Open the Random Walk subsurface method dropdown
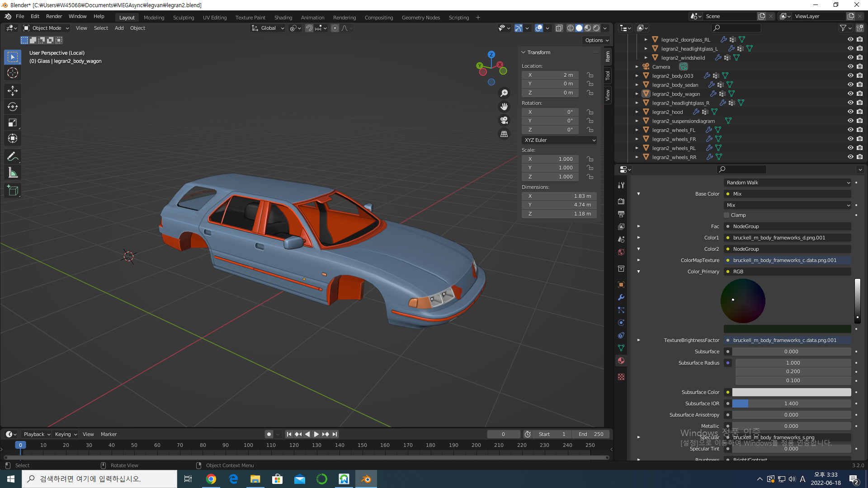This screenshot has width=868, height=488. pos(788,183)
